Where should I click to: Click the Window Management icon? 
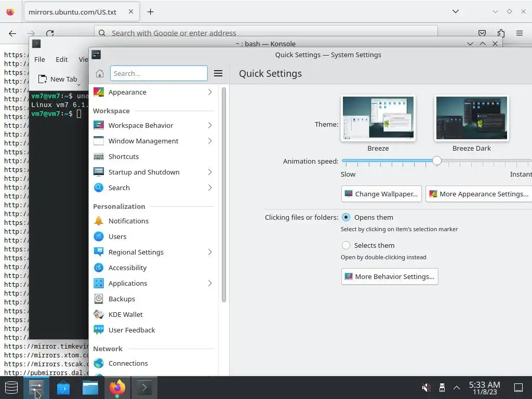pyautogui.click(x=99, y=141)
